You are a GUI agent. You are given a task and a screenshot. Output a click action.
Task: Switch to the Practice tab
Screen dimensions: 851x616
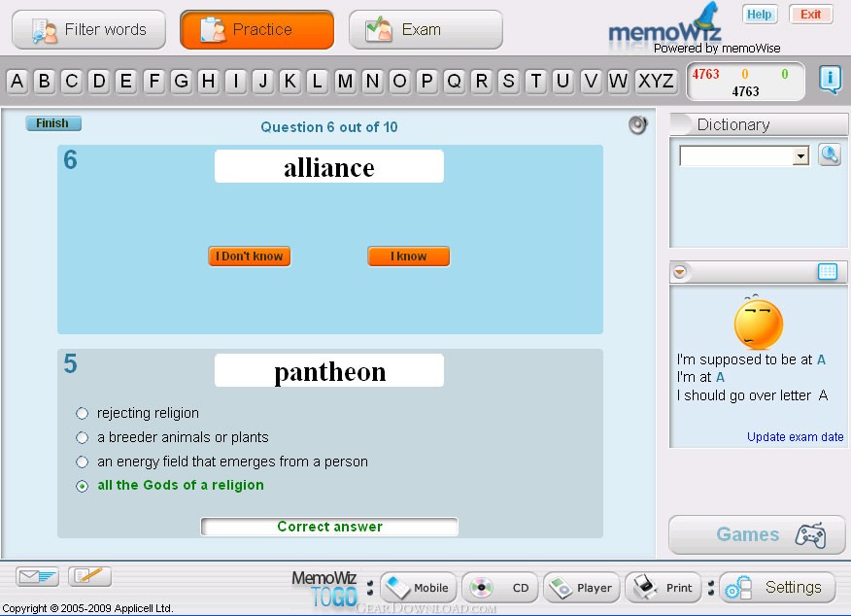pyautogui.click(x=256, y=29)
